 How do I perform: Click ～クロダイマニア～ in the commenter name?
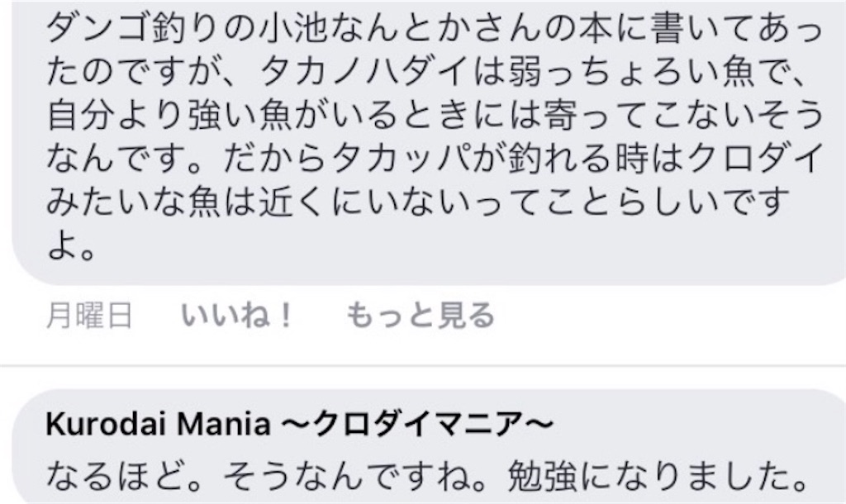click(x=417, y=424)
